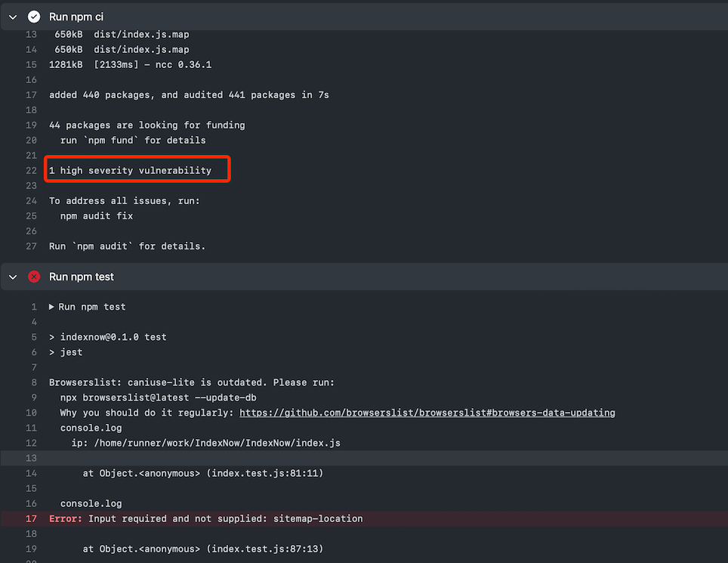Click line number 19 beside 'packages are looking for funding'
Screen dimensions: 728x563
pos(31,125)
